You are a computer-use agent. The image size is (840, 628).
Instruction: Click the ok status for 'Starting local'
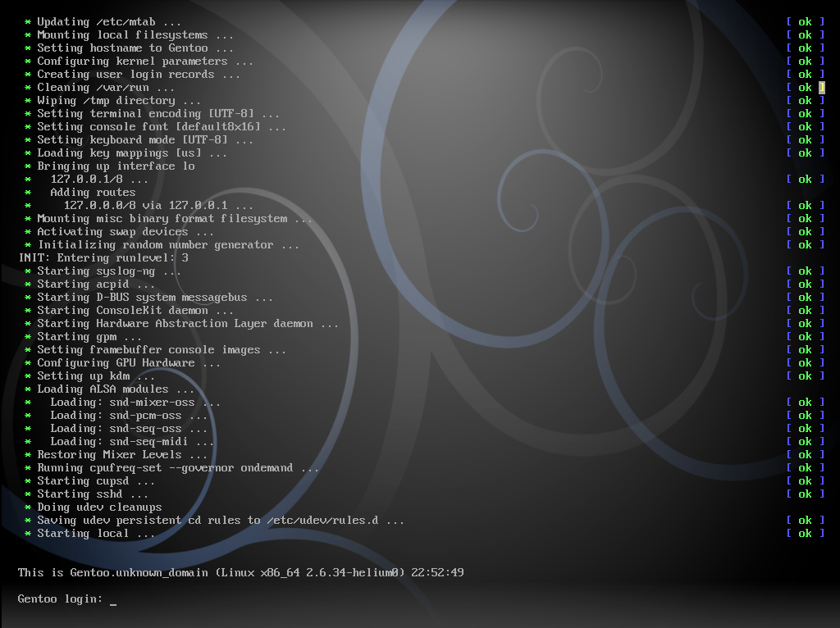806,534
